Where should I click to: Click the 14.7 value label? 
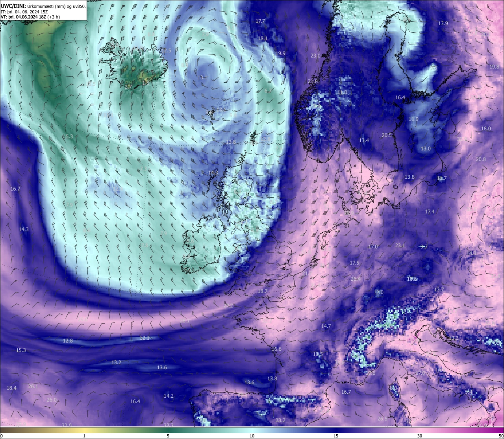tap(326, 326)
